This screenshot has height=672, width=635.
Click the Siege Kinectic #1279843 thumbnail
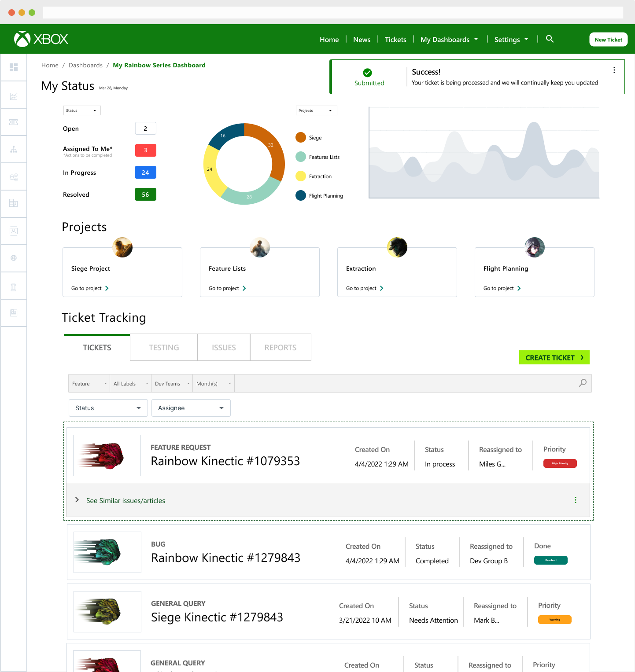(107, 612)
